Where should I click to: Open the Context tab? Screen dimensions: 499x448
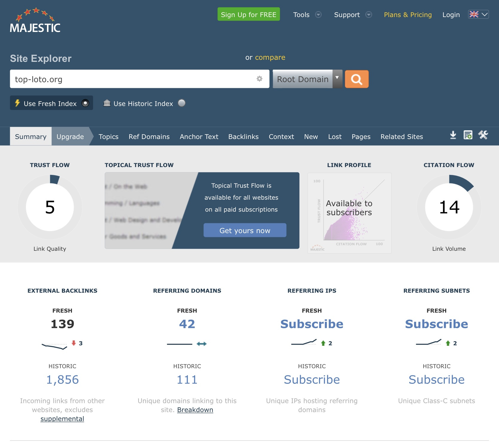(282, 137)
